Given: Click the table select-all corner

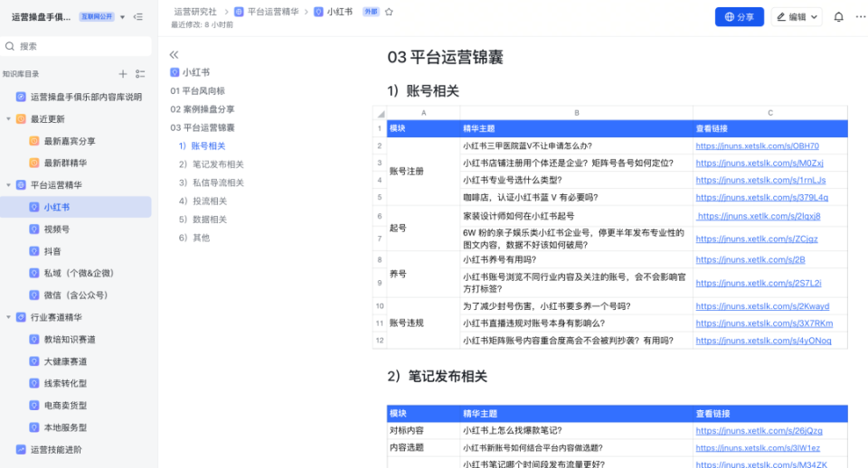Looking at the screenshot, I should [x=381, y=114].
